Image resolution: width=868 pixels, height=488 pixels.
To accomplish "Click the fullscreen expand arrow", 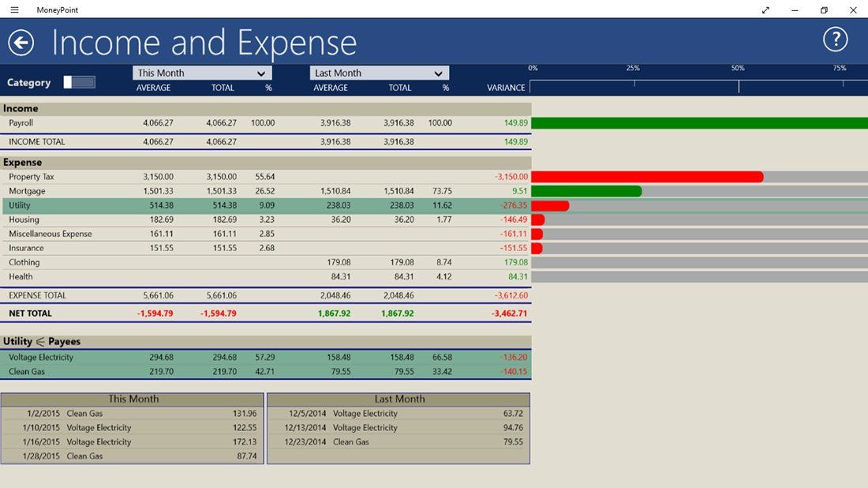I will (765, 10).
